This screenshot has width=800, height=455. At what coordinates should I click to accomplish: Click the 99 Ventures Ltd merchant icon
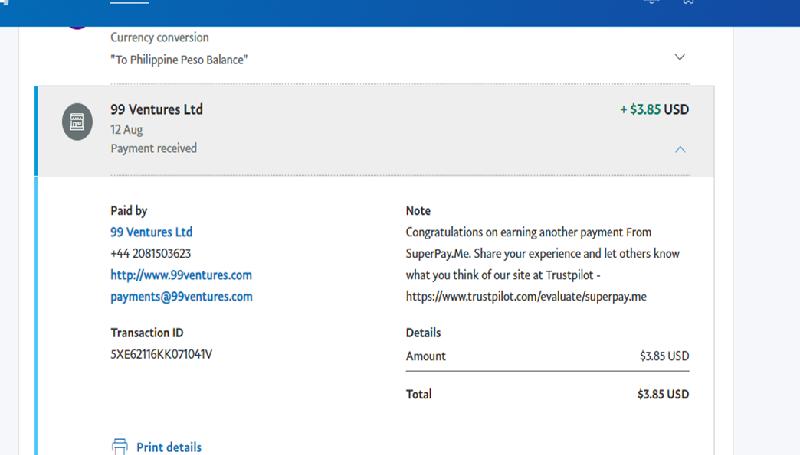coord(77,121)
